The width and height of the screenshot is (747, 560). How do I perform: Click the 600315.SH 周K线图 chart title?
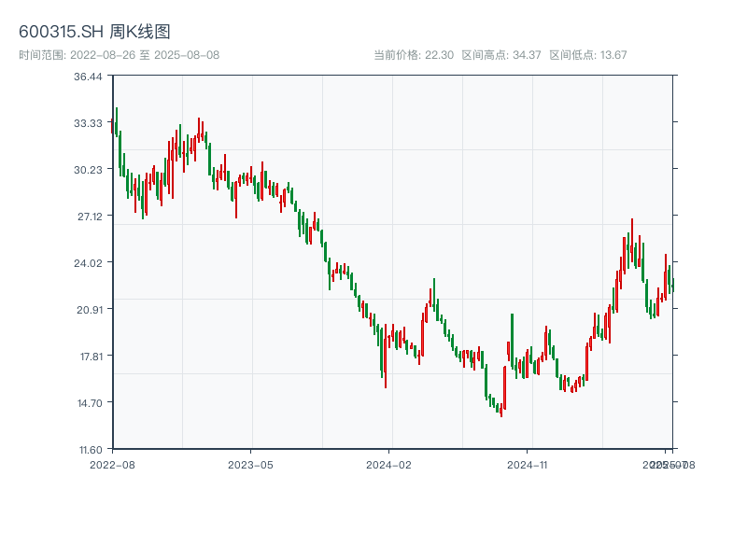(94, 33)
